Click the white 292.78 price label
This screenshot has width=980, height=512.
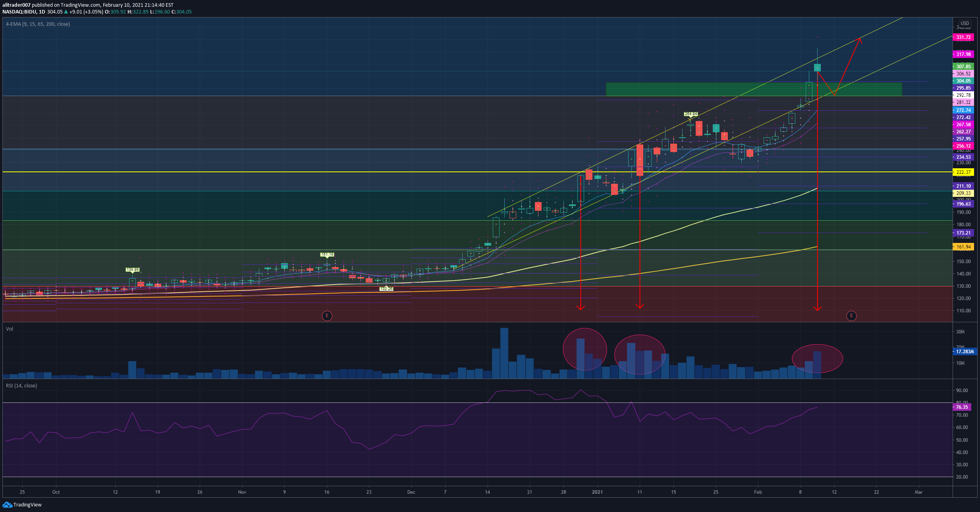(963, 95)
